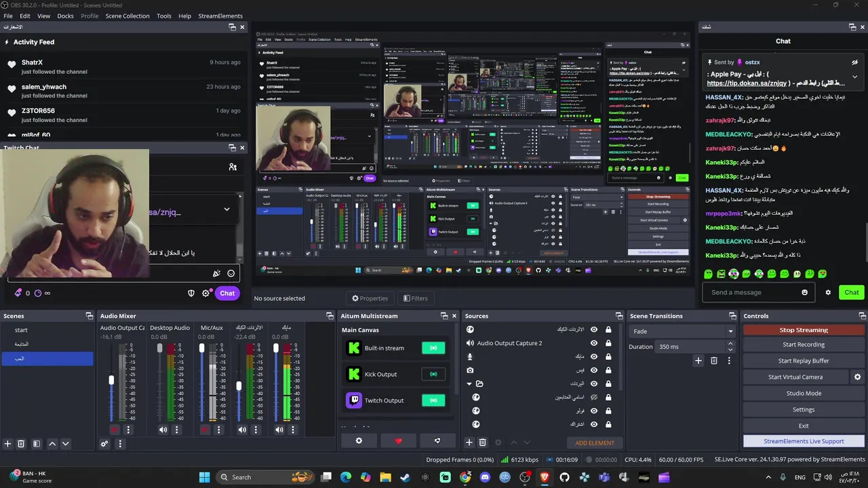Open the Edit menu
This screenshot has width=868, height=488.
point(24,16)
